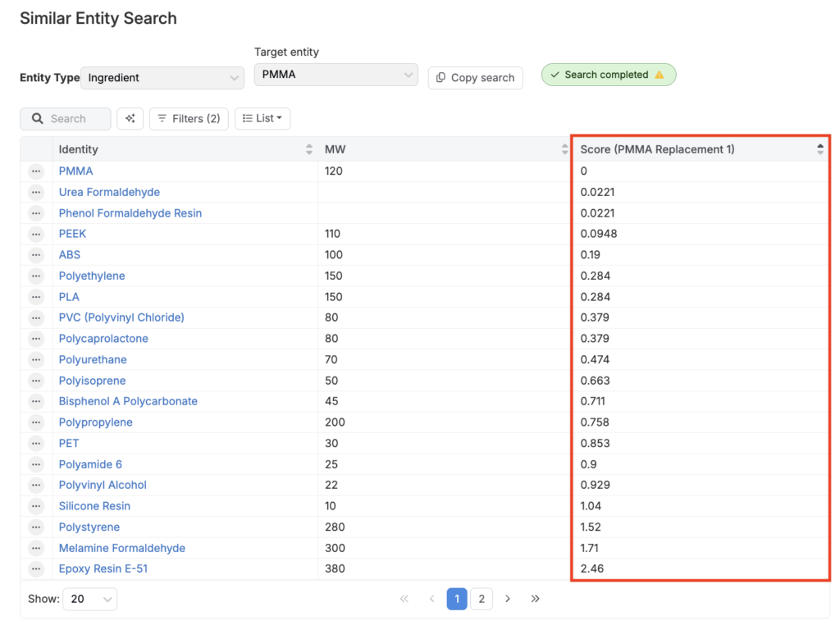Click the warning icon in search status
The image size is (840, 630).
(x=660, y=75)
